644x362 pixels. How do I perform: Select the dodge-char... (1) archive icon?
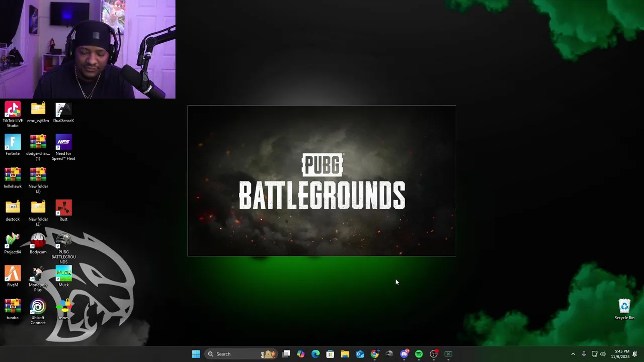click(38, 148)
